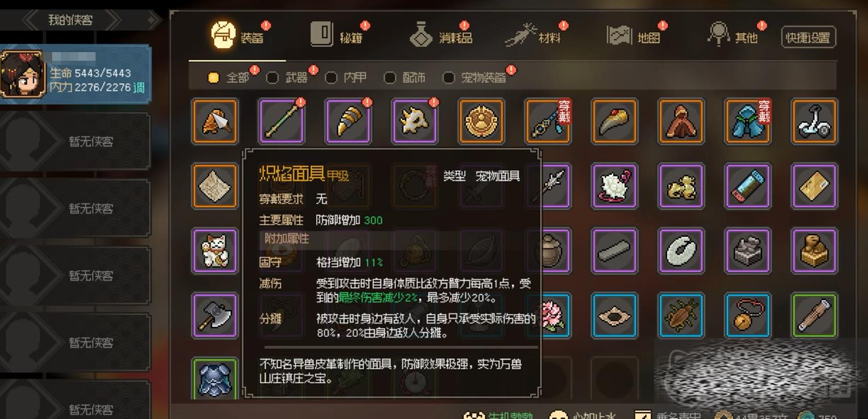Pick the red hooded cloak item
The image size is (868, 419).
click(681, 122)
